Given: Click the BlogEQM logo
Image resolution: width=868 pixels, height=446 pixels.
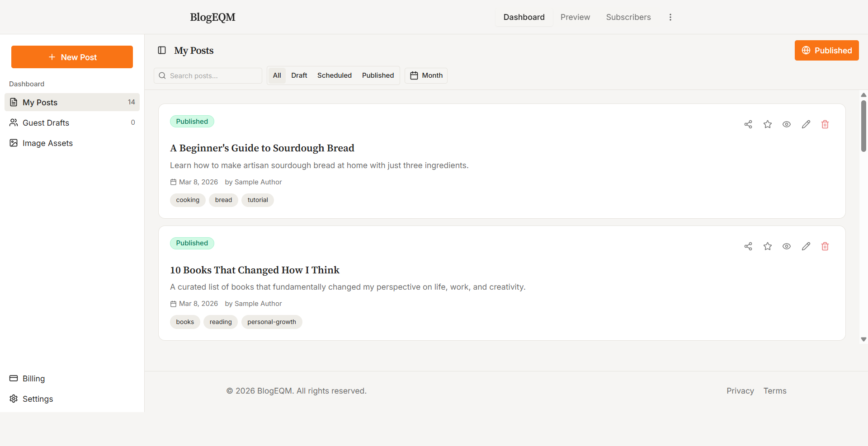Looking at the screenshot, I should (212, 17).
